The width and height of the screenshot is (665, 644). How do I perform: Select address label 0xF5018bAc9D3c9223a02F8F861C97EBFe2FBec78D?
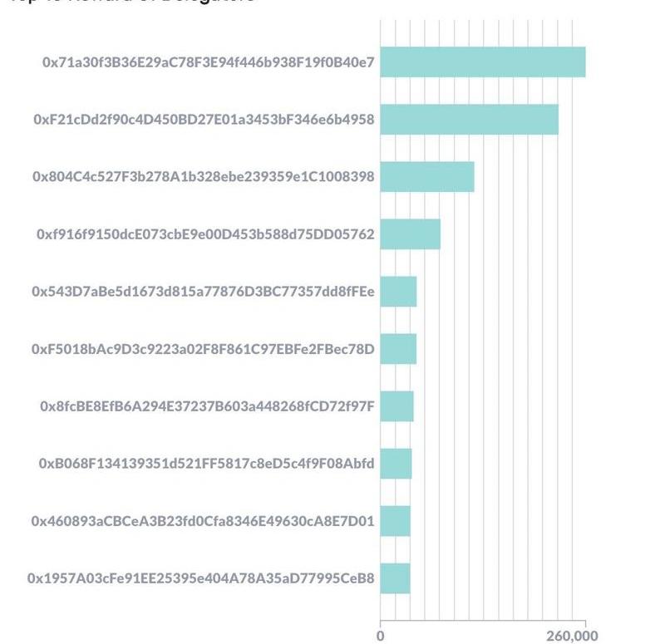[x=203, y=349]
